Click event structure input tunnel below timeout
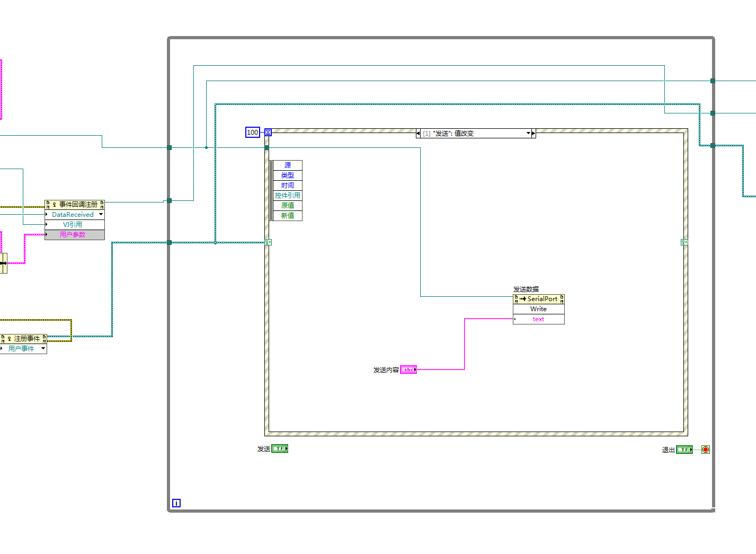The height and width of the screenshot is (554, 756). click(x=267, y=148)
